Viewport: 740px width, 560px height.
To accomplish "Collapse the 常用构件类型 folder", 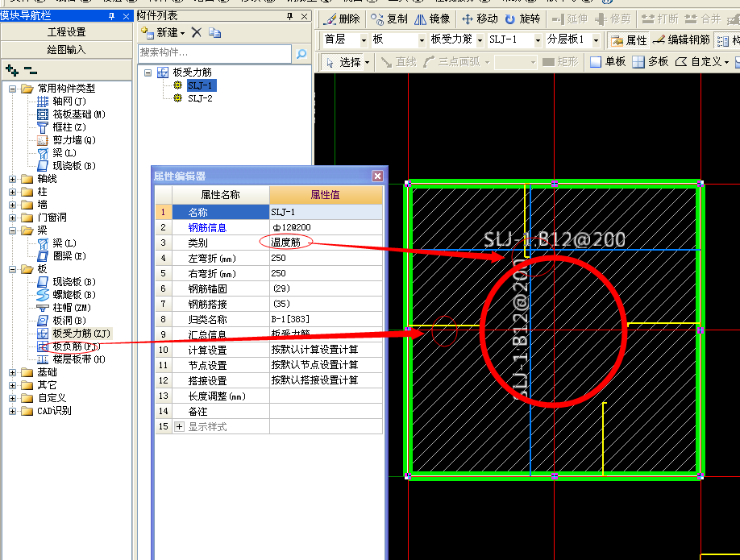I will [13, 89].
